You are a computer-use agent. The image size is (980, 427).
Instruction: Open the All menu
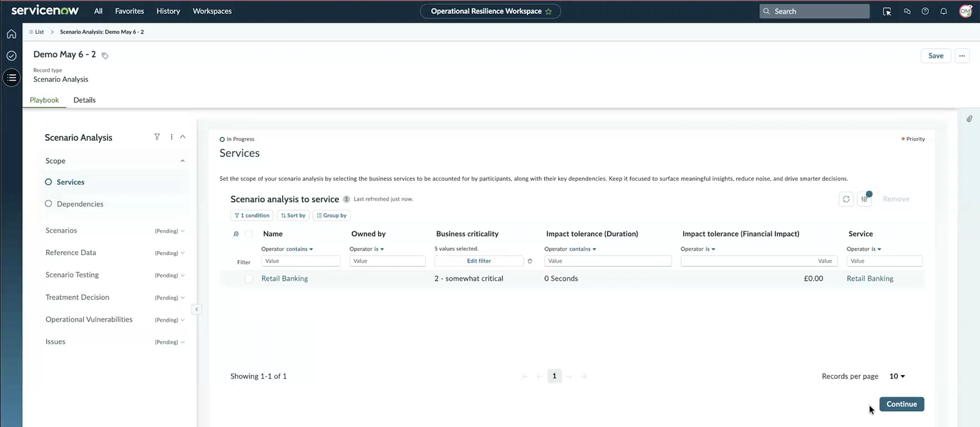point(98,11)
